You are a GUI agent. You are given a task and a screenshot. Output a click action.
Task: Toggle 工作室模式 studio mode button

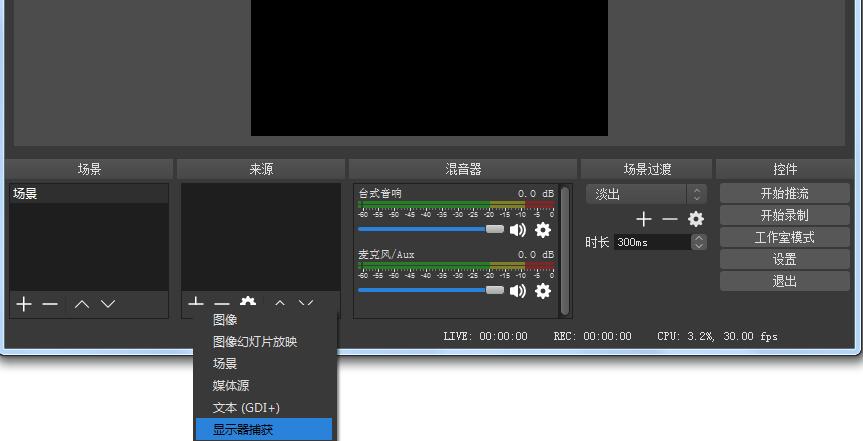(784, 237)
